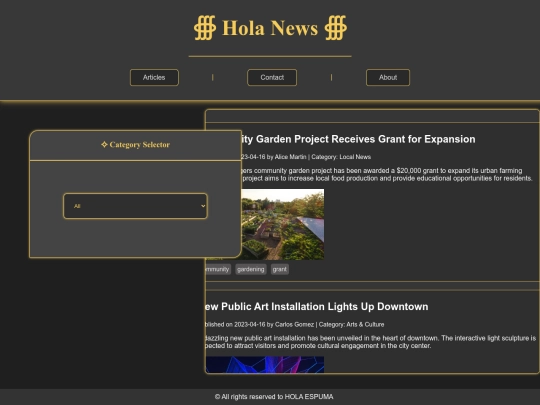The width and height of the screenshot is (540, 405).
Task: Open the community garden photo thumbnail
Action: point(283,224)
